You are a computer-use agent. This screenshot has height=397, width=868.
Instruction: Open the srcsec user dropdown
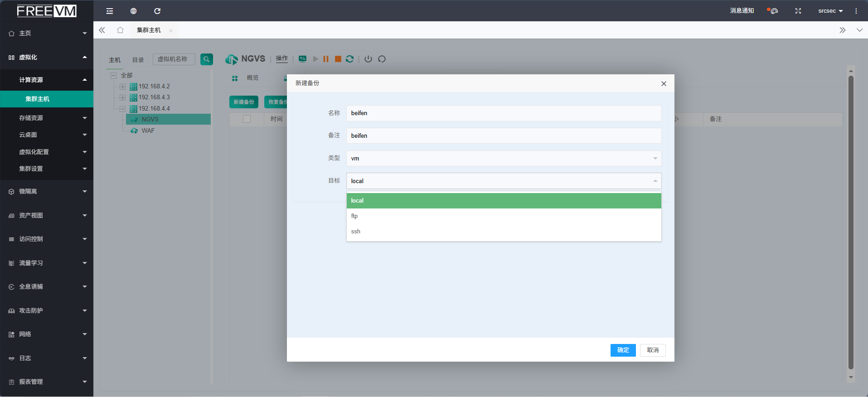[x=830, y=11]
